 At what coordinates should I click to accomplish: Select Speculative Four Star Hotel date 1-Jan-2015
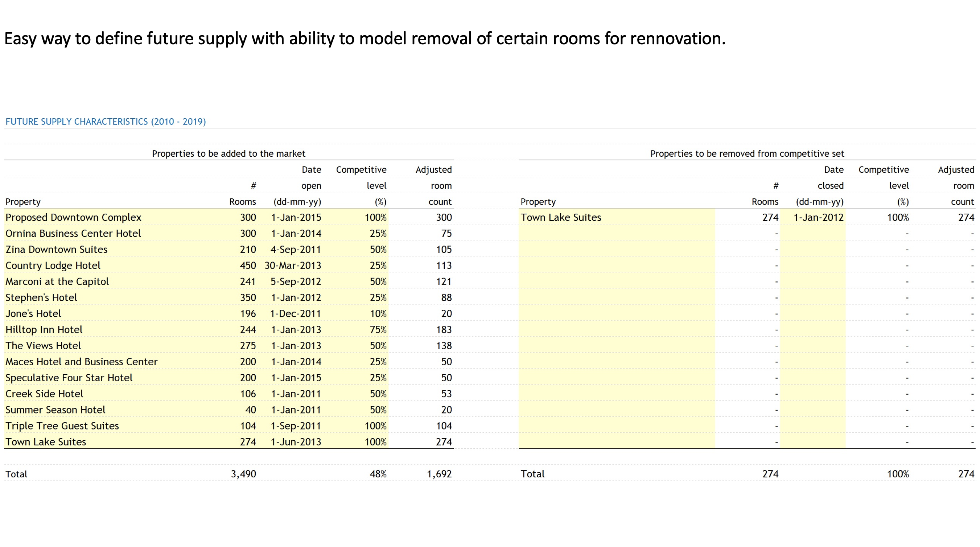click(x=296, y=378)
